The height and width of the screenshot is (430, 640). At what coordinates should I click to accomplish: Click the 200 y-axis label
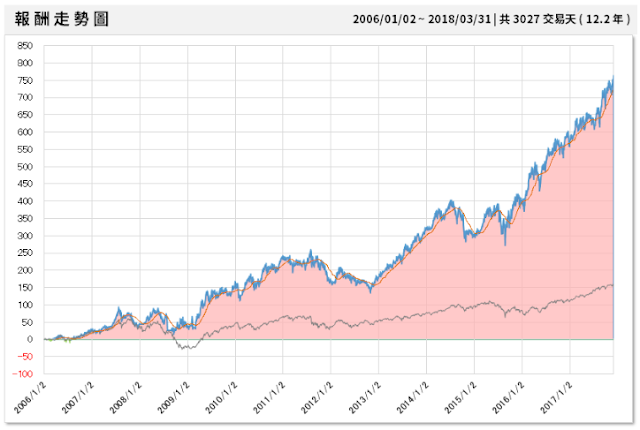(x=25, y=270)
